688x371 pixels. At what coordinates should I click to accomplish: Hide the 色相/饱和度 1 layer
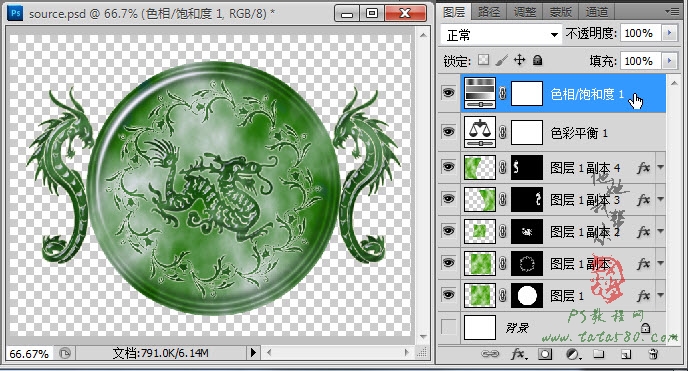pos(448,93)
